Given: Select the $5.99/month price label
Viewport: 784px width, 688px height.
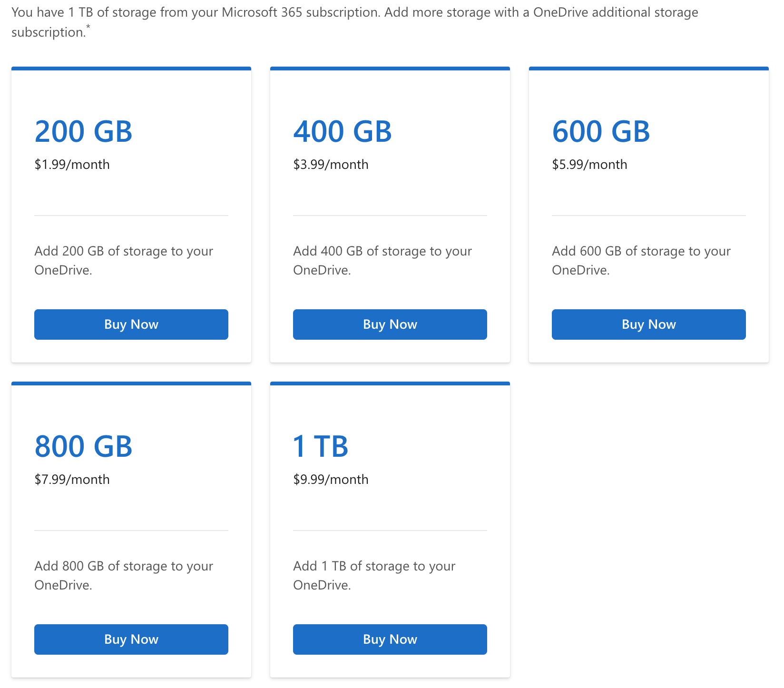Looking at the screenshot, I should click(x=589, y=165).
